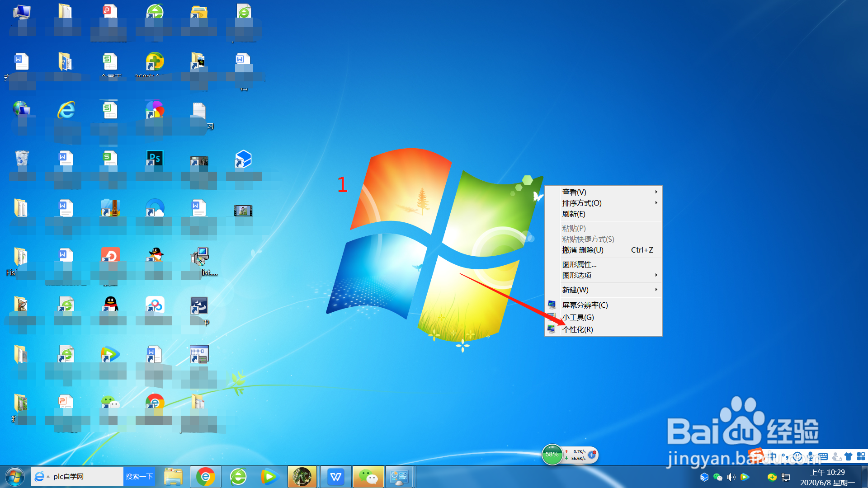Open the QQ penguin desktop shortcut
Screen dimensions: 868x488
(110, 305)
